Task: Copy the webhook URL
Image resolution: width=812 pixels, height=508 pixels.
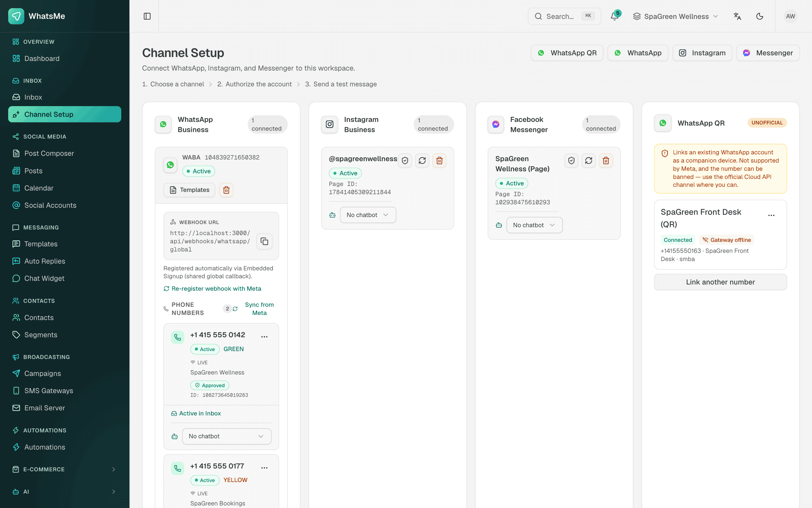Action: [x=264, y=241]
